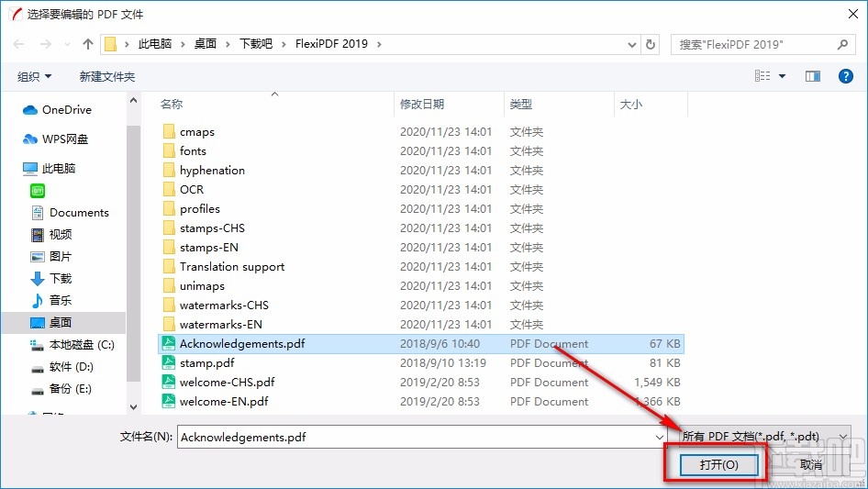The width and height of the screenshot is (868, 489).
Task: Click FlexiPDF 2019 in the breadcrumb
Action: coord(331,44)
